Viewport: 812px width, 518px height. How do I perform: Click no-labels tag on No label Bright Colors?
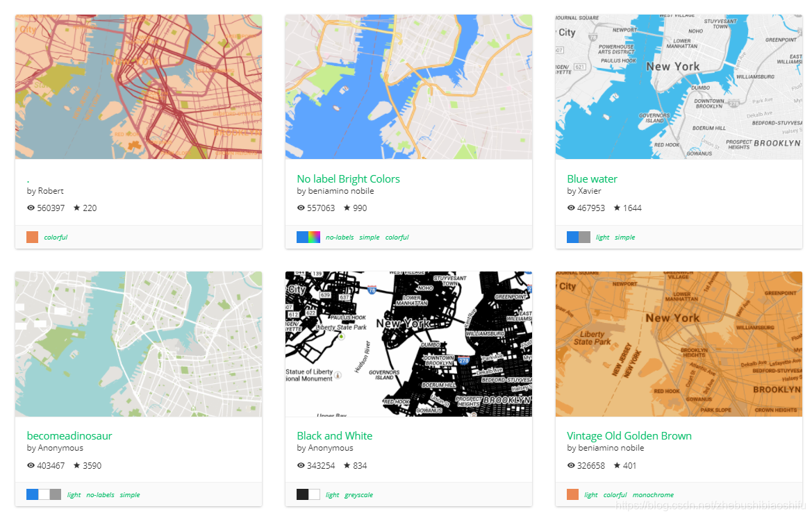(x=340, y=237)
